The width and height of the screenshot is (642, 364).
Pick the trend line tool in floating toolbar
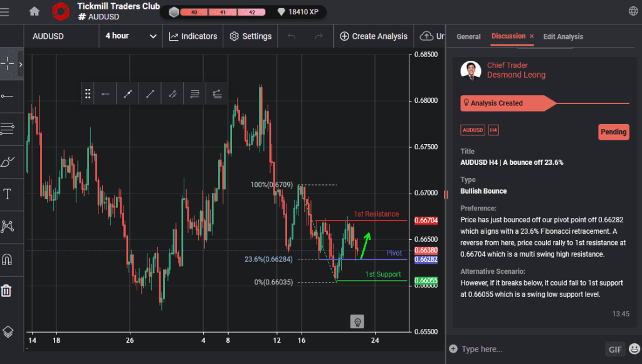(x=150, y=93)
